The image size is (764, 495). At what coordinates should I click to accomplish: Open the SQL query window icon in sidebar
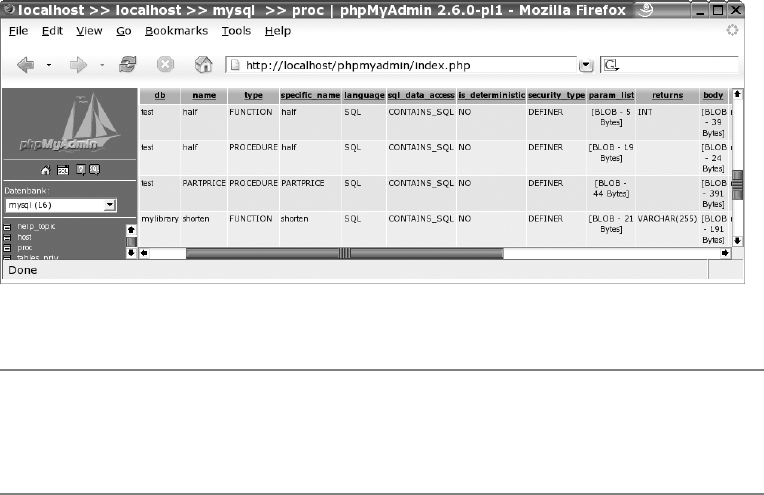63,170
